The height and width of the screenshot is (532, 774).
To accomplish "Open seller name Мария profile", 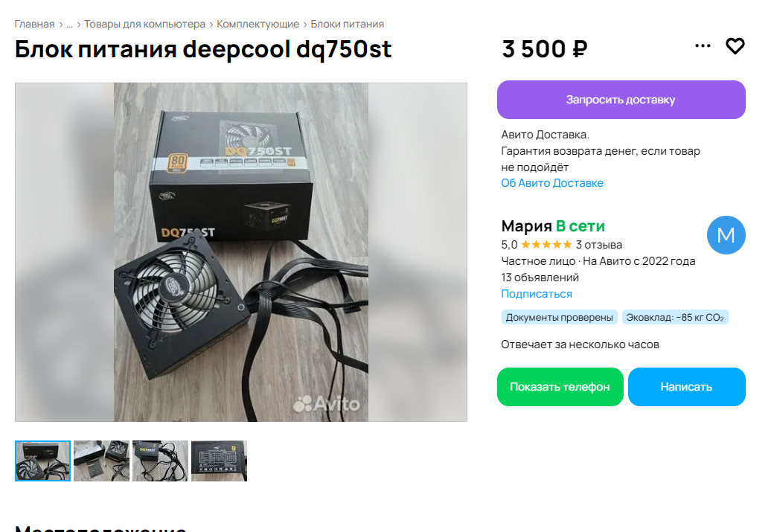I will click(526, 226).
